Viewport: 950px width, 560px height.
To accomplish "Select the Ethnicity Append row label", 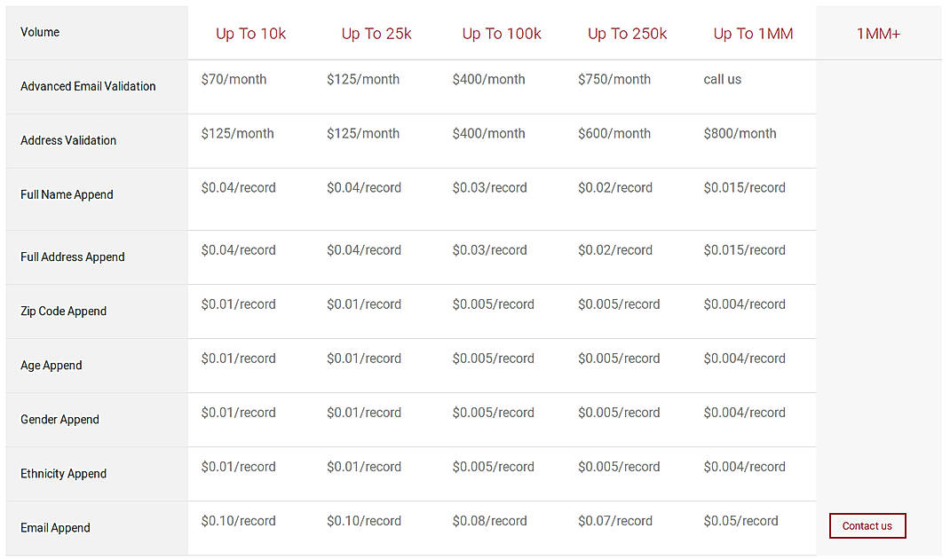I will coord(63,473).
